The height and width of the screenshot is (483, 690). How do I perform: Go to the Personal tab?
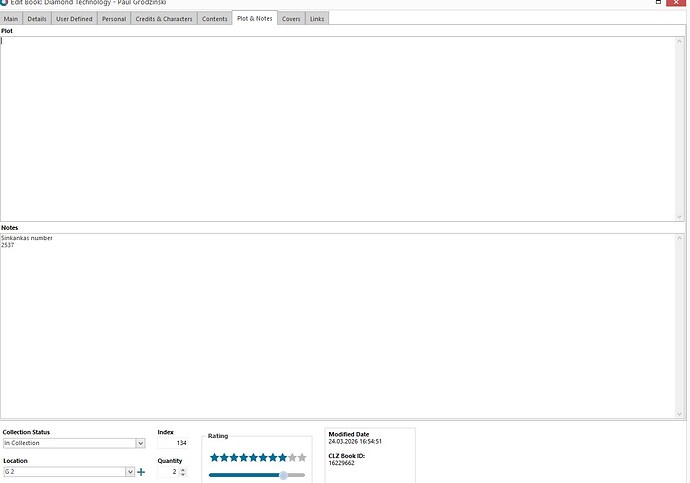tap(114, 19)
